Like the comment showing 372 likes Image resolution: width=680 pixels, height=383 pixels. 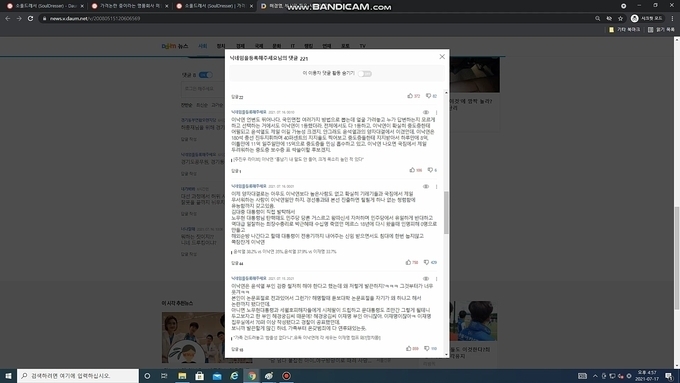414,96
